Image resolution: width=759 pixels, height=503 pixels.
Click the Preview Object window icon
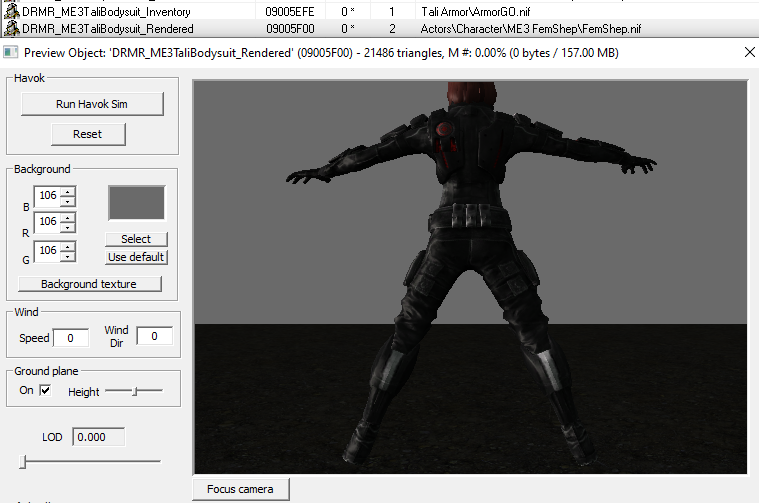pos(11,52)
